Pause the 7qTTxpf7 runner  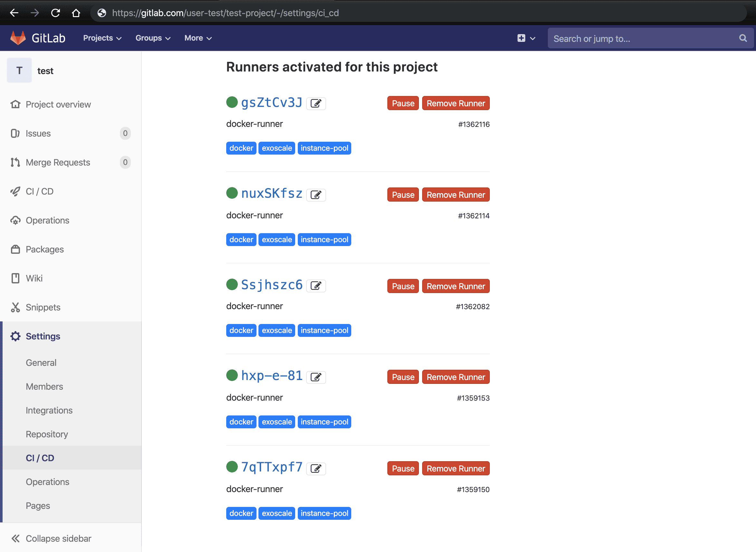[402, 468]
